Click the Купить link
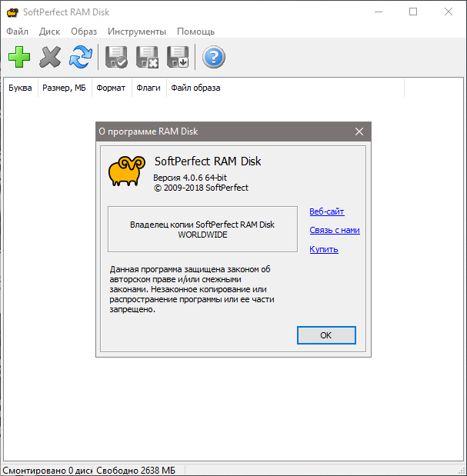The width and height of the screenshot is (467, 476). [324, 249]
